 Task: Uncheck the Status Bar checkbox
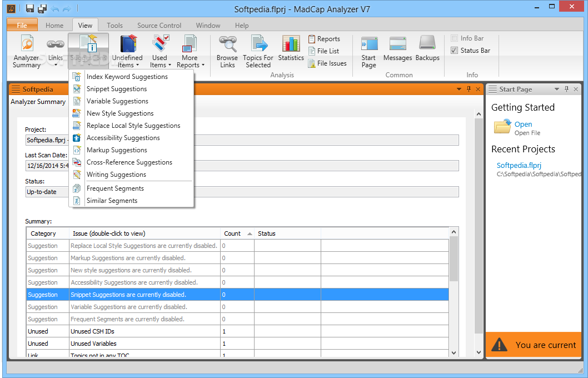(455, 50)
